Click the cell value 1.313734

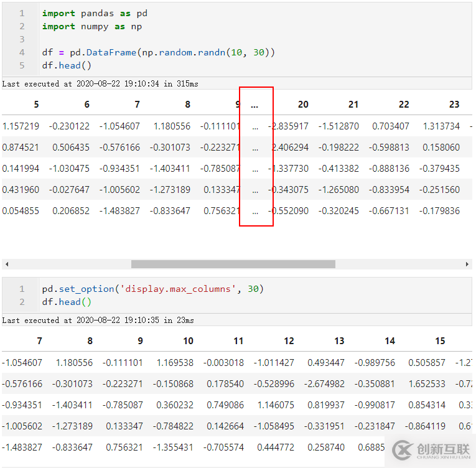pos(441,126)
